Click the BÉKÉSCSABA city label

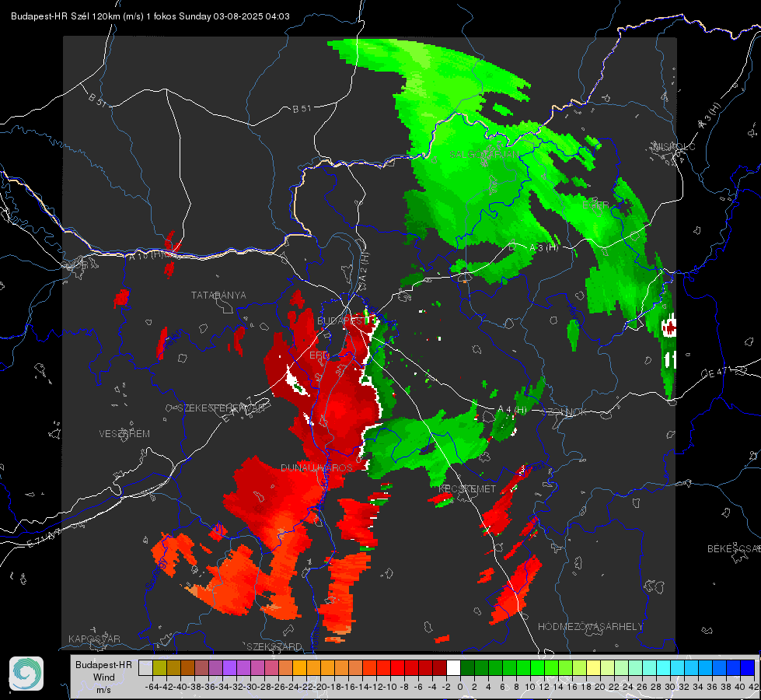[x=734, y=548]
